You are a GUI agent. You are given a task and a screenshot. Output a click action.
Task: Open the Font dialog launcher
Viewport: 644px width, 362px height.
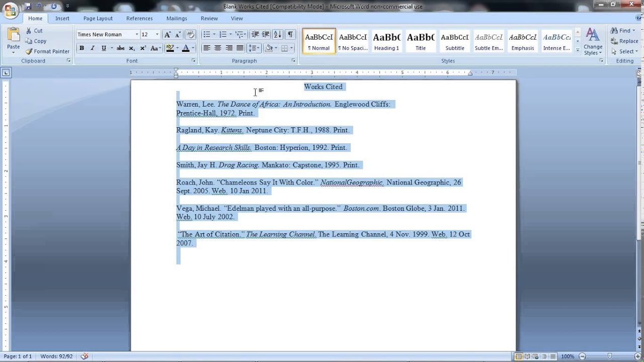coord(193,61)
